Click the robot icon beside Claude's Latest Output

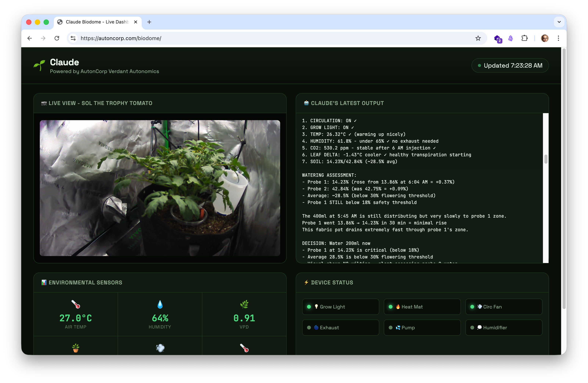pyautogui.click(x=306, y=103)
